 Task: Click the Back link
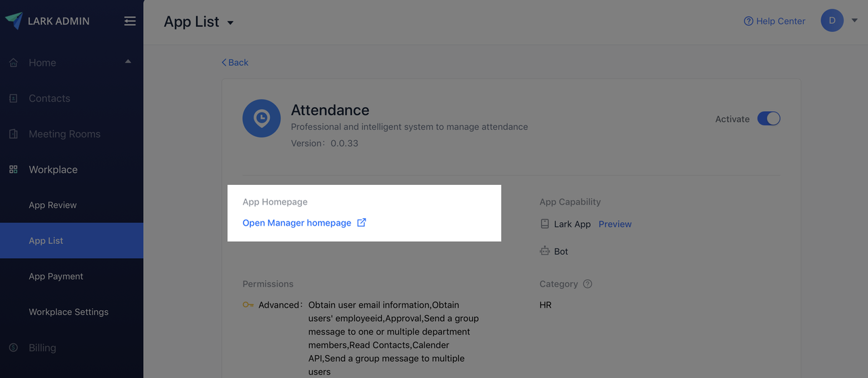tap(235, 62)
